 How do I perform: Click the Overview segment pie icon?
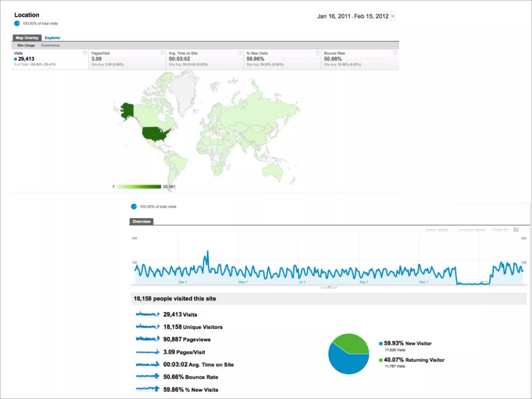click(134, 207)
